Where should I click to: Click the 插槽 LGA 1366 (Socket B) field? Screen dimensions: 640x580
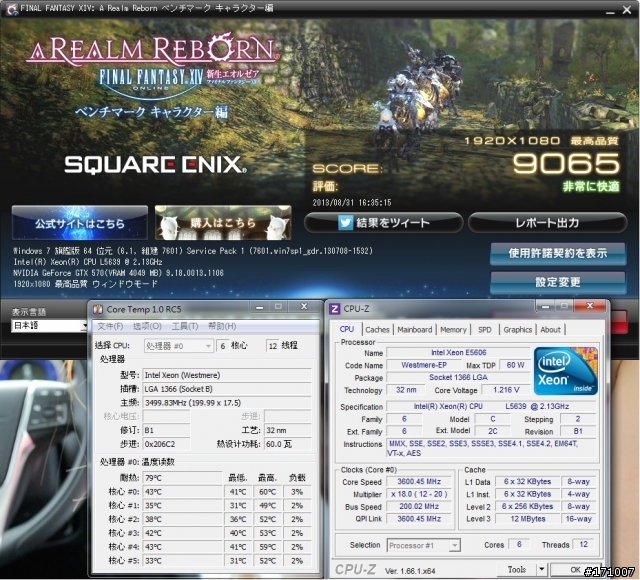(227, 389)
